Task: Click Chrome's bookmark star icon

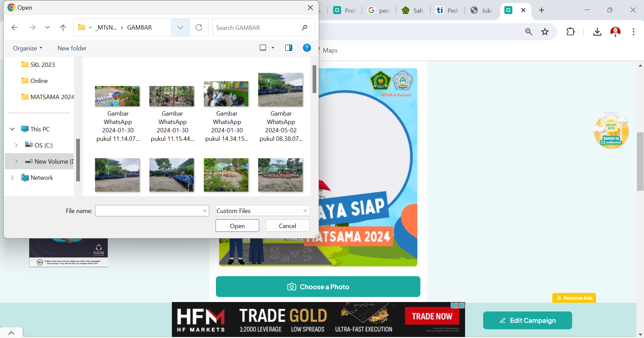Action: [x=545, y=32]
